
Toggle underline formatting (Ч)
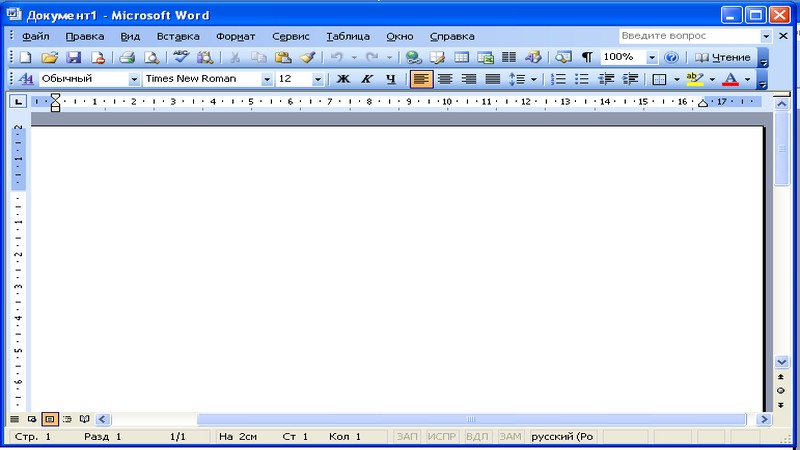[391, 79]
